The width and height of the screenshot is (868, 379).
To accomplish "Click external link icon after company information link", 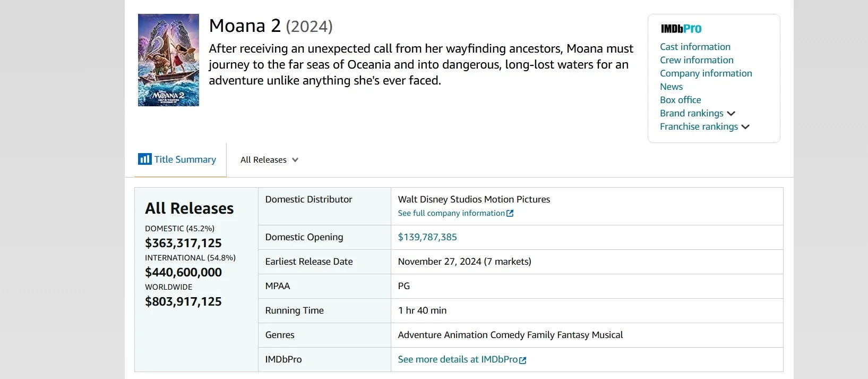I will click(510, 214).
